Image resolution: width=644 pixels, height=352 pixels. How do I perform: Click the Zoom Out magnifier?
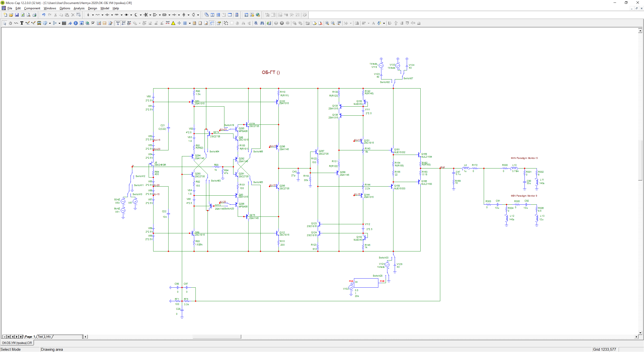(333, 23)
